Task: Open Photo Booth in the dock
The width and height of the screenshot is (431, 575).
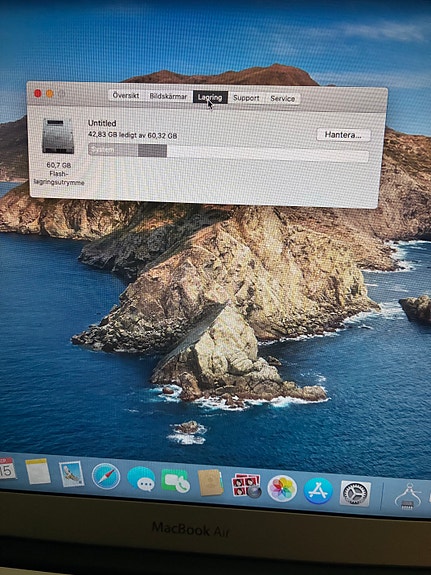Action: (x=246, y=486)
